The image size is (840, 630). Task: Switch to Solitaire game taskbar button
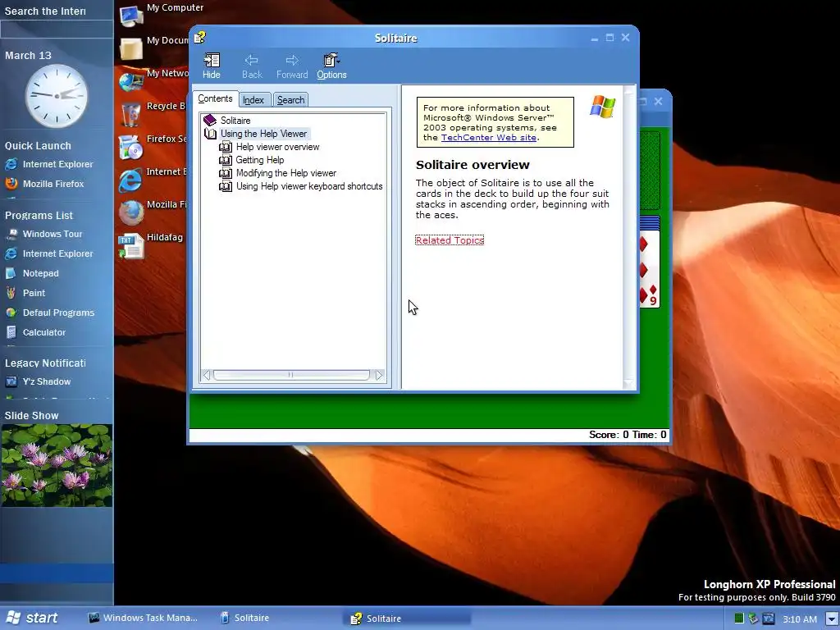coord(244,619)
